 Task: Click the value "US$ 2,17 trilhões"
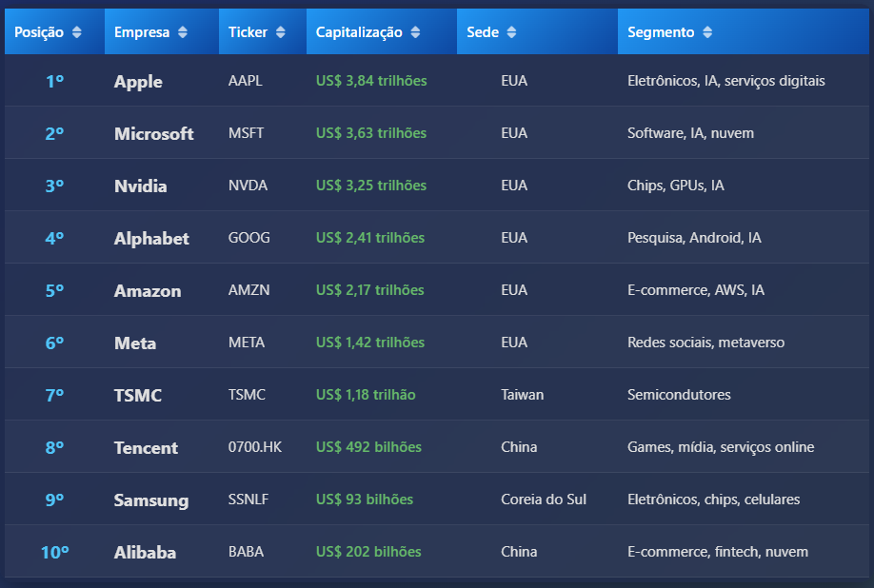[x=370, y=290]
